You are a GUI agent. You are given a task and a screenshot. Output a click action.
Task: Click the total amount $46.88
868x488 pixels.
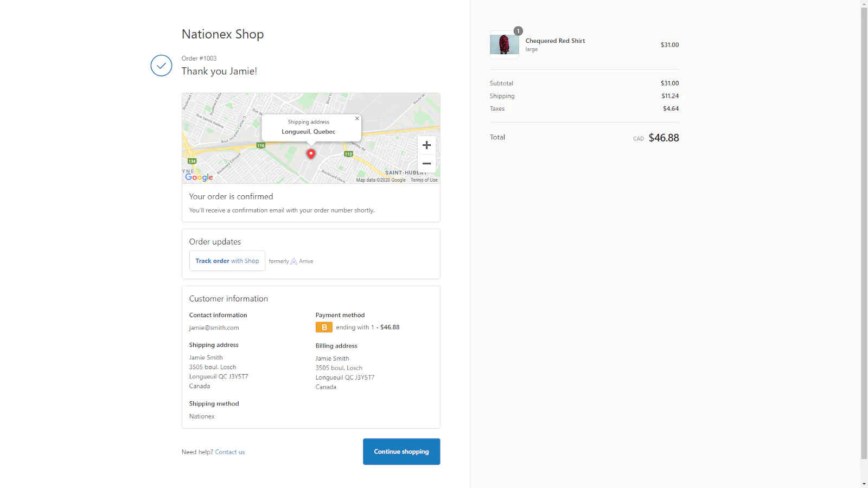click(x=663, y=138)
